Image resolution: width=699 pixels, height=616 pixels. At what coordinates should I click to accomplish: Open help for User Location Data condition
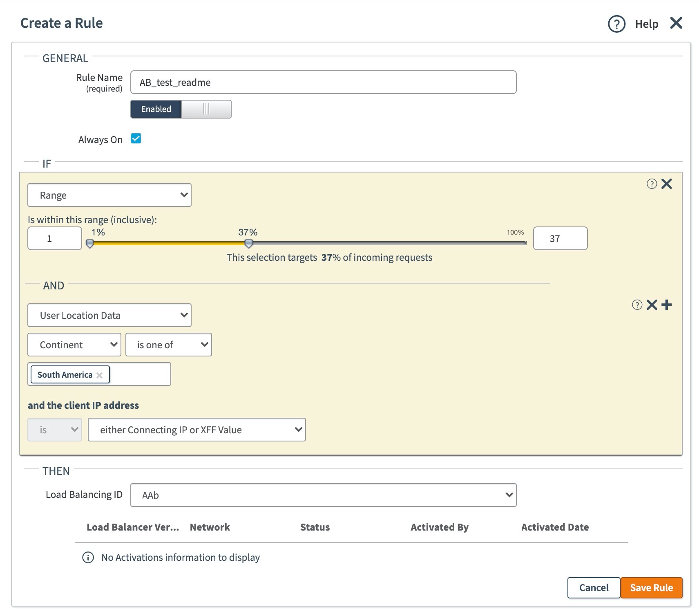click(x=637, y=305)
